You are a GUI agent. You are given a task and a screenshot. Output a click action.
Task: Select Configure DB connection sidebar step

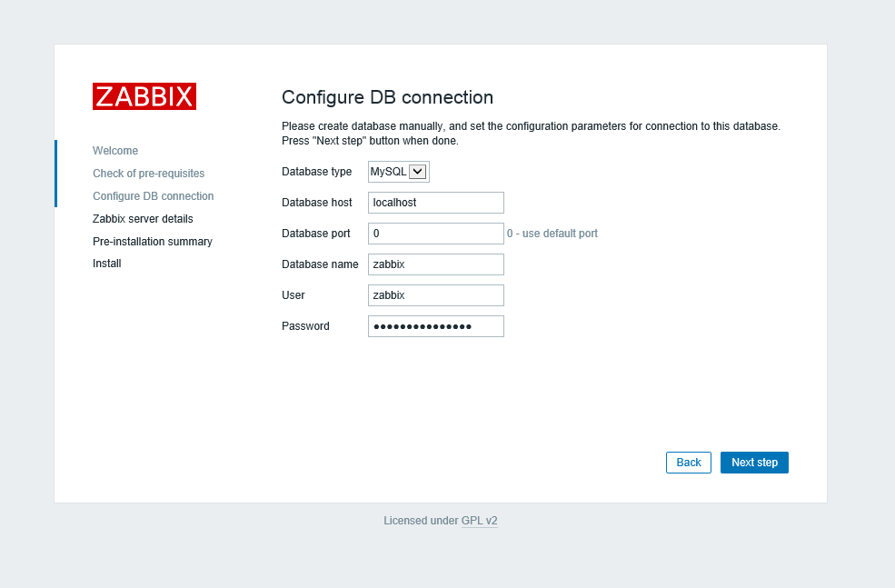coord(153,196)
